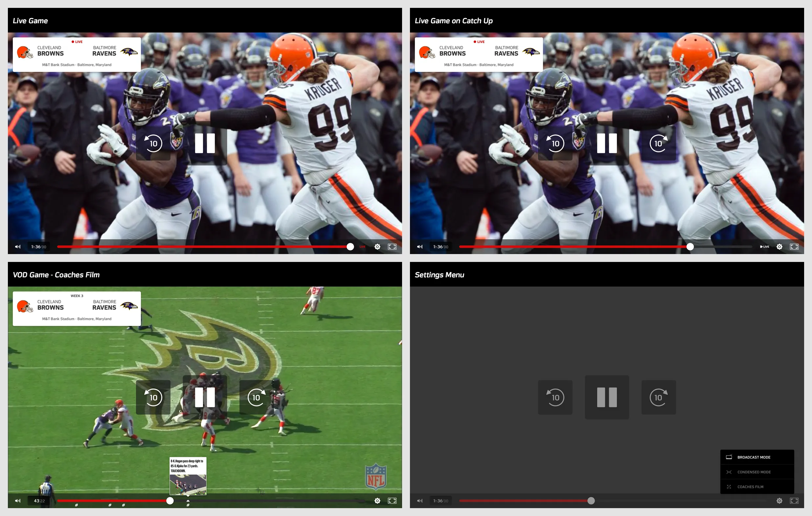Select the play marker beneath the preview thumbnail
This screenshot has width=812, height=516.
tap(188, 505)
